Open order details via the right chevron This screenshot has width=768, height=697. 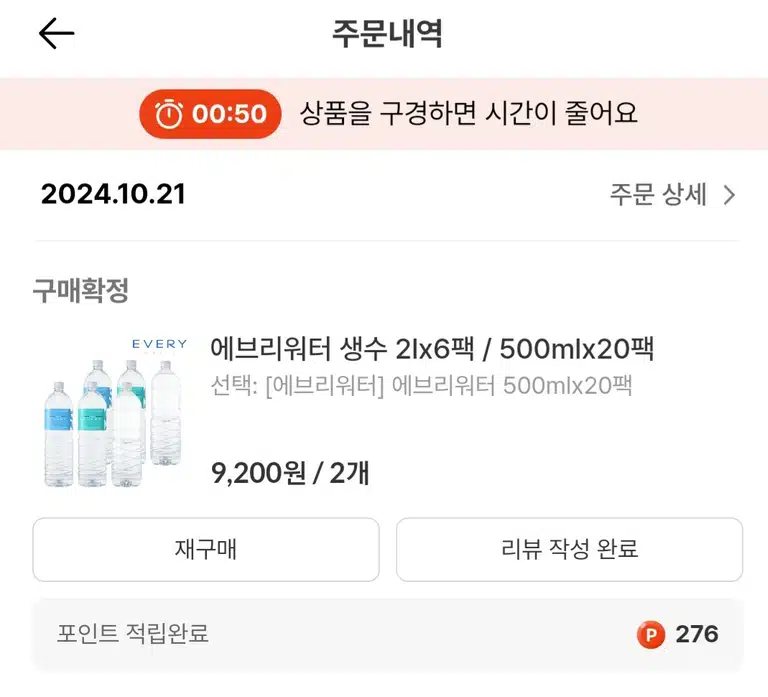point(730,195)
